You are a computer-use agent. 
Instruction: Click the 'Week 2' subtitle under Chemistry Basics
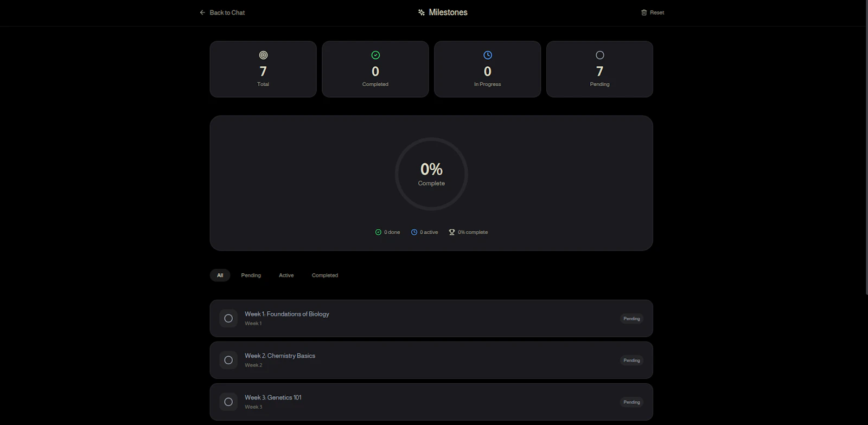(x=253, y=365)
